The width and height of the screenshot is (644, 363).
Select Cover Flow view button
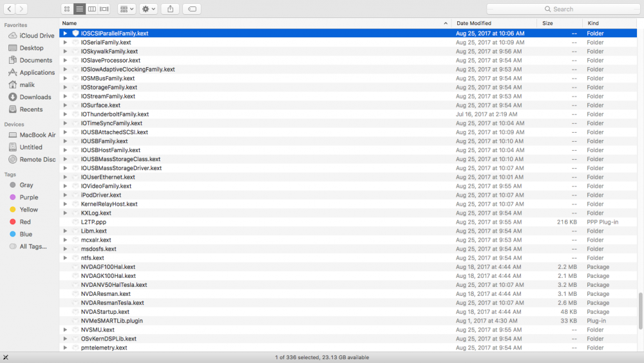[x=104, y=9]
